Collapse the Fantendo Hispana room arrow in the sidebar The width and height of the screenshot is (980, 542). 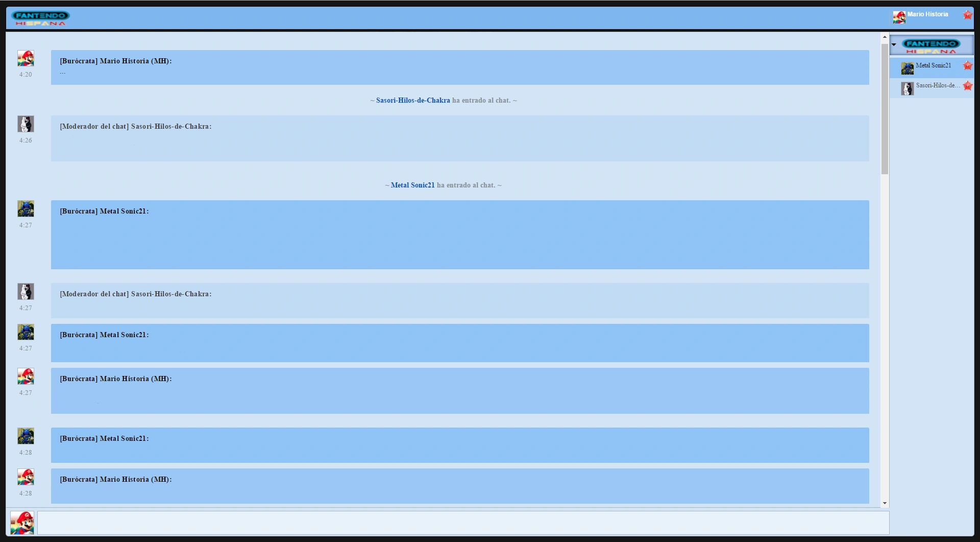(x=894, y=45)
